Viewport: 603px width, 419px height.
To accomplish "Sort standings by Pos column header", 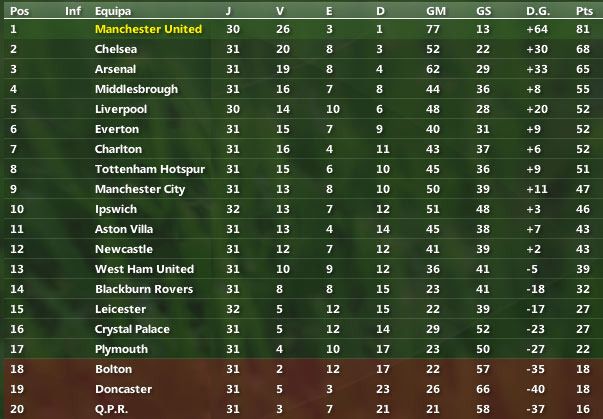I will click(19, 10).
